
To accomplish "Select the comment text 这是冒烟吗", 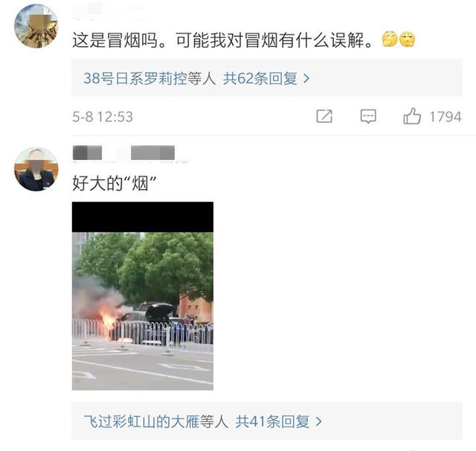I will (115, 40).
